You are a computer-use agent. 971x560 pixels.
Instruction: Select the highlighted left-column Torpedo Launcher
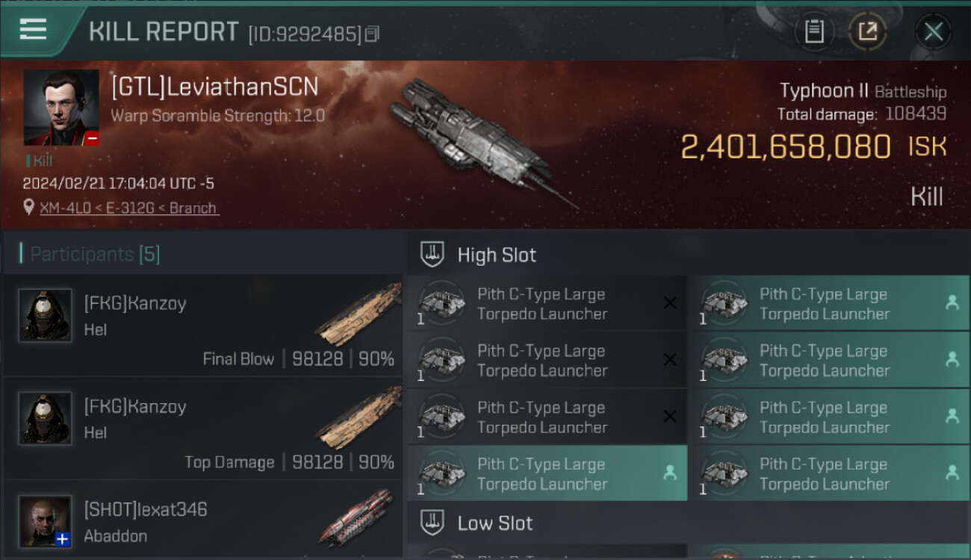(547, 473)
